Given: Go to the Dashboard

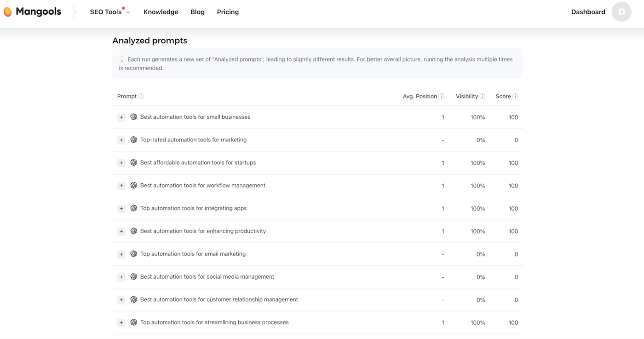Looking at the screenshot, I should [x=588, y=12].
